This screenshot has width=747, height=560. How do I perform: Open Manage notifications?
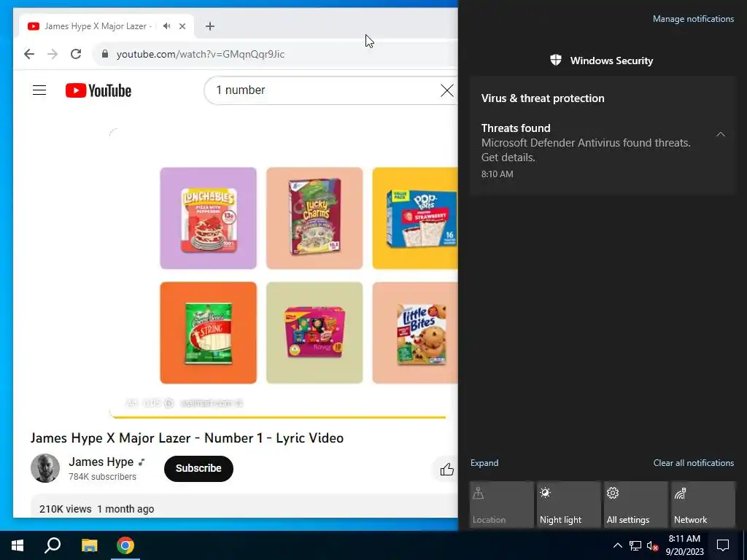point(693,19)
